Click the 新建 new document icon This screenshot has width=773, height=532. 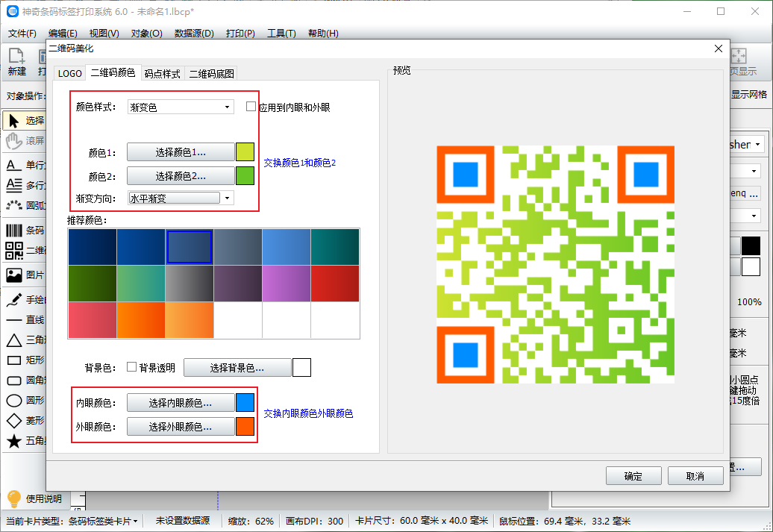16,62
